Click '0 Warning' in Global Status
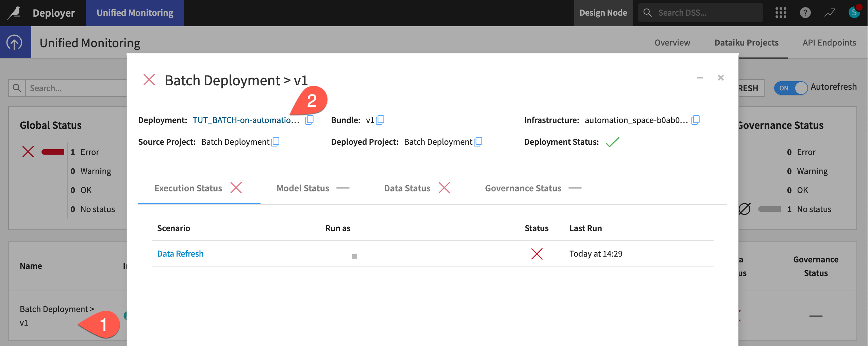This screenshot has height=346, width=868. click(x=91, y=171)
